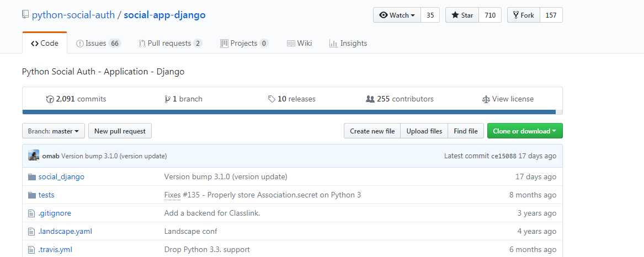
Task: View the 157 forks count
Action: [551, 15]
